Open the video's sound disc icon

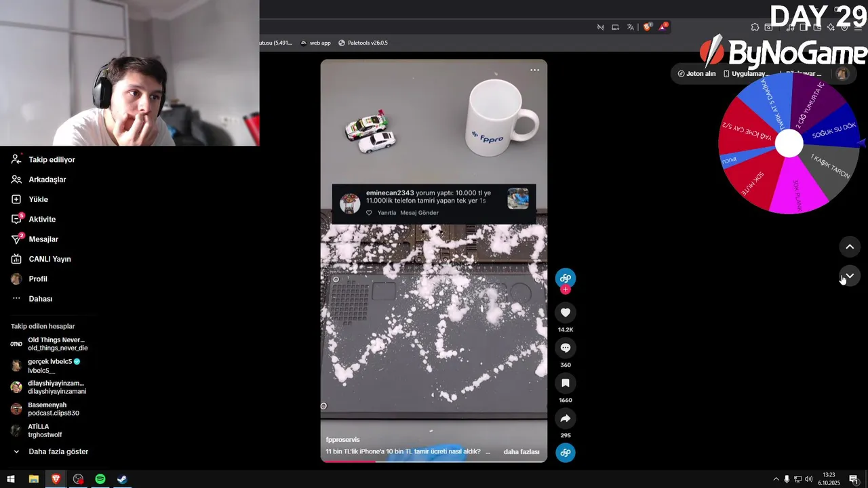(566, 453)
